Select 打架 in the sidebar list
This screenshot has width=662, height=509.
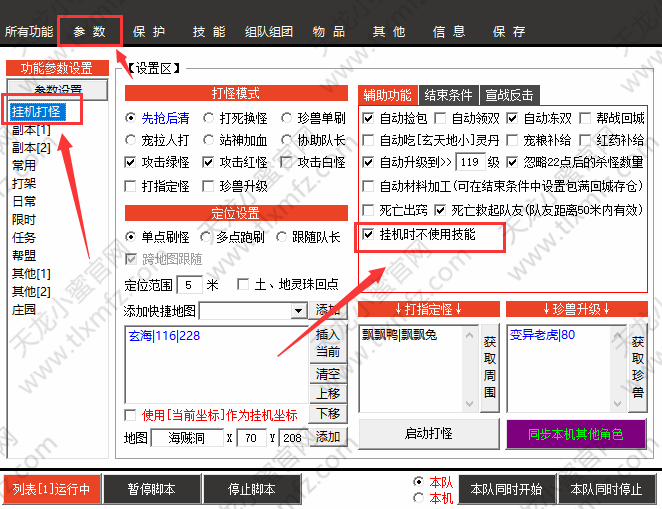(x=24, y=184)
